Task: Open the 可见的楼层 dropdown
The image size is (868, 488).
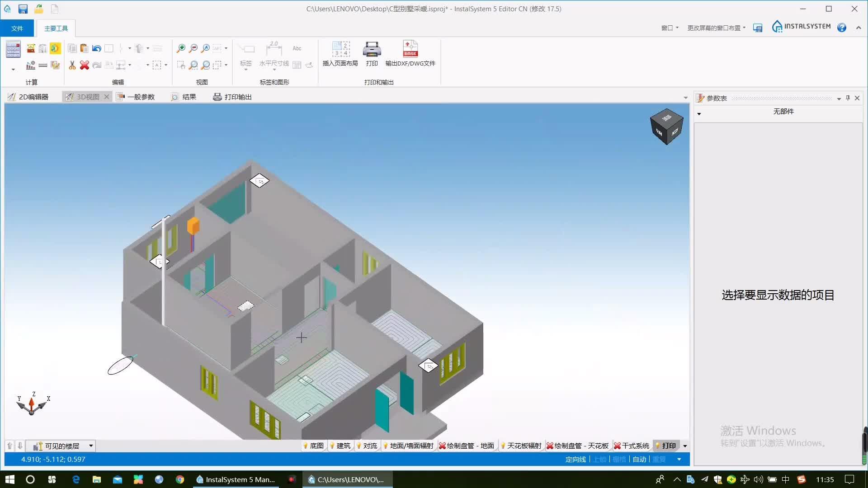Action: pyautogui.click(x=91, y=446)
